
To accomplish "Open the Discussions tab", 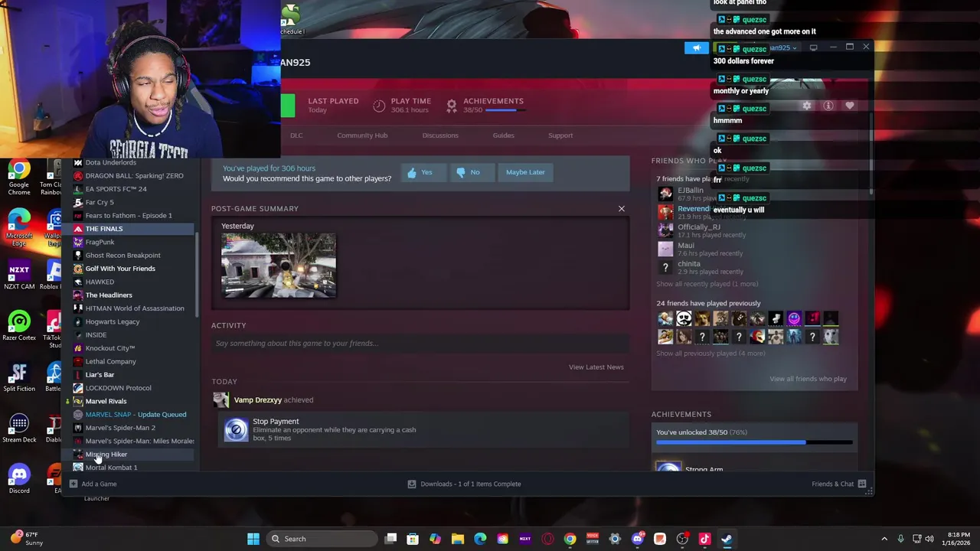I will click(x=440, y=135).
